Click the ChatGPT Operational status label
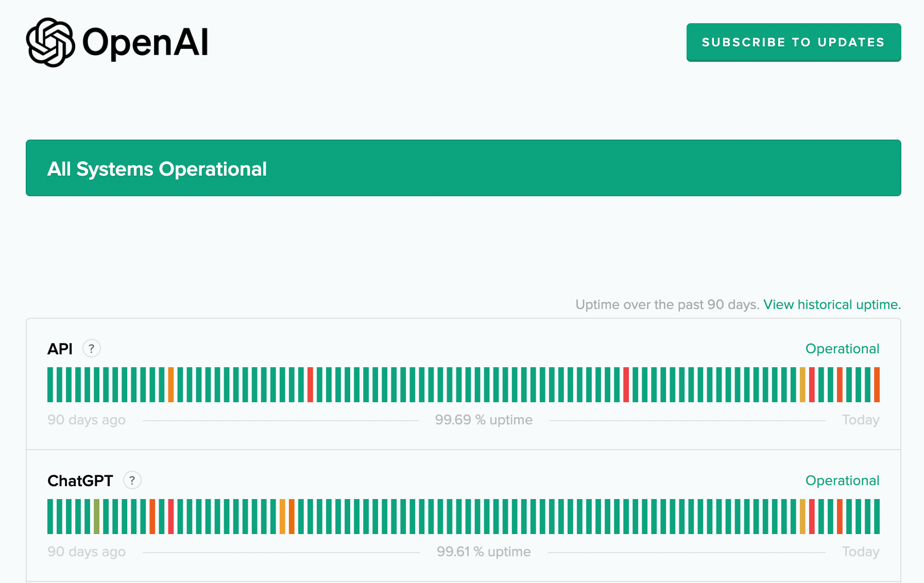 [x=842, y=481]
